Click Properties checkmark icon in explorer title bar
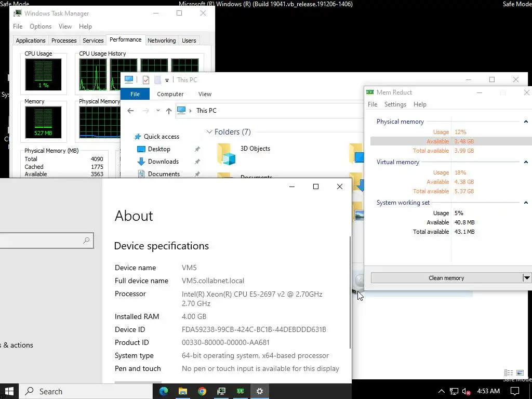Viewport: 532px width, 399px height. (146, 80)
